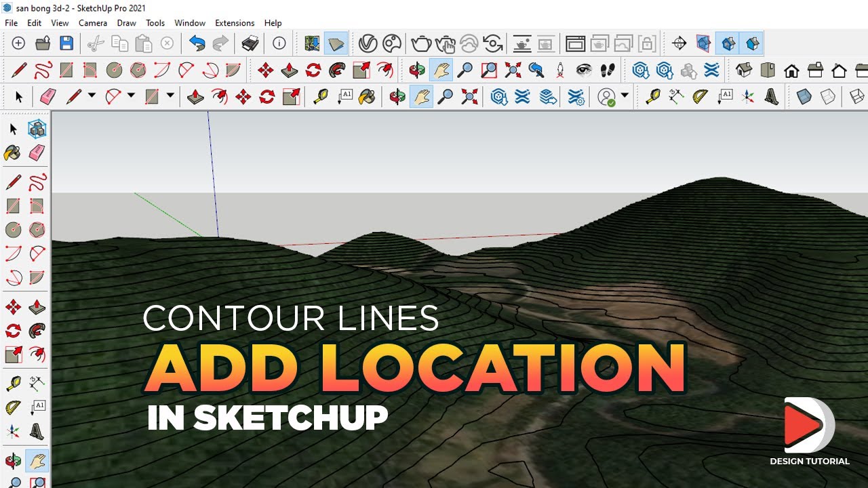
Task: Select the Axes tool in third row
Action: pyautogui.click(x=748, y=97)
